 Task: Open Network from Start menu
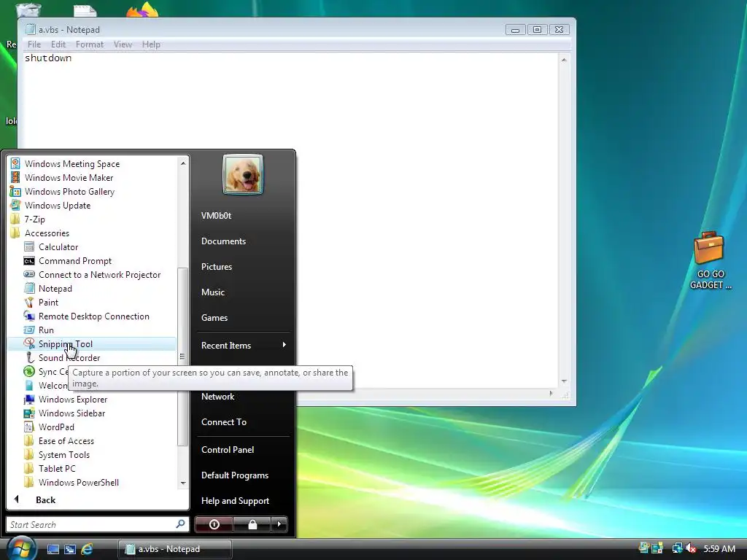coord(217,397)
